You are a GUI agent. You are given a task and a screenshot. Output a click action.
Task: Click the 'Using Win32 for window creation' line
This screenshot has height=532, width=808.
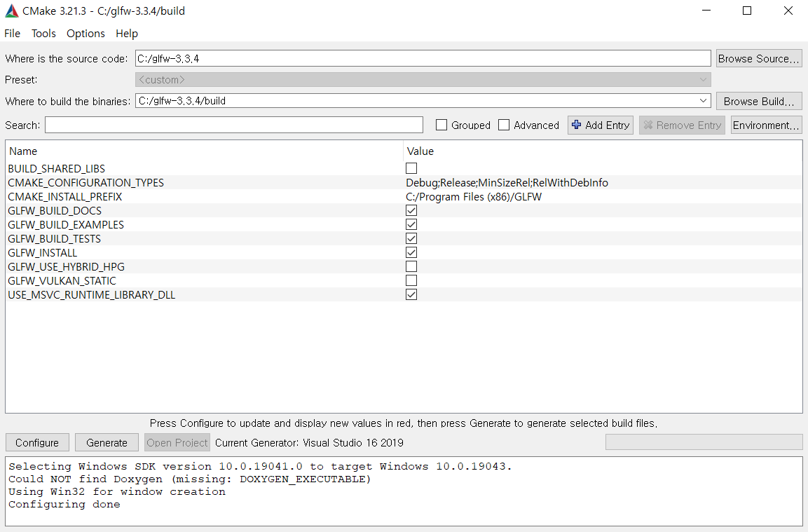117,491
